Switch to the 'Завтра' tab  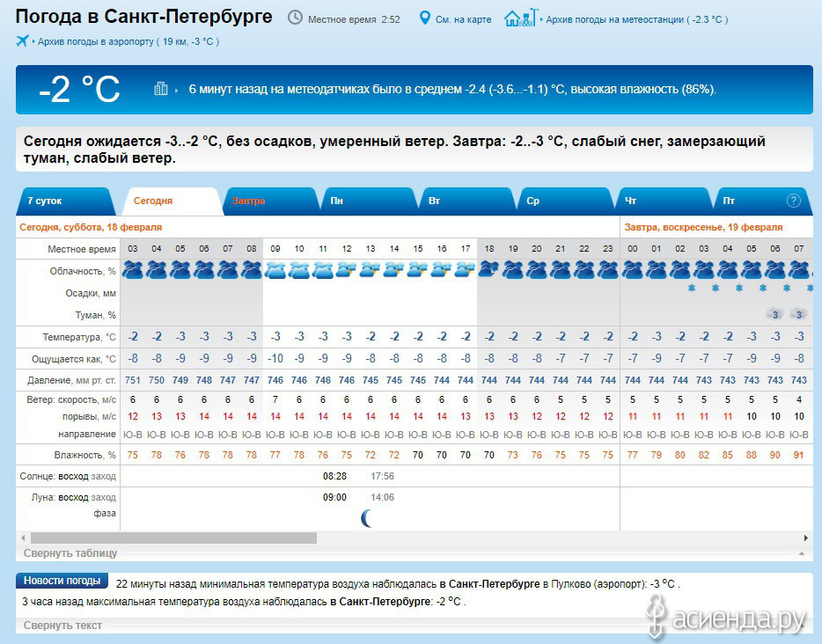pos(270,201)
